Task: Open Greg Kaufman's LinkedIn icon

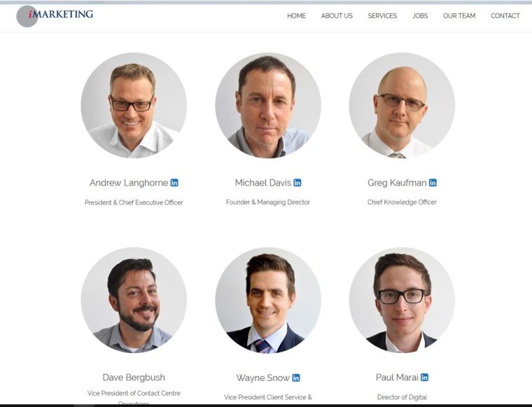Action: 433,183
